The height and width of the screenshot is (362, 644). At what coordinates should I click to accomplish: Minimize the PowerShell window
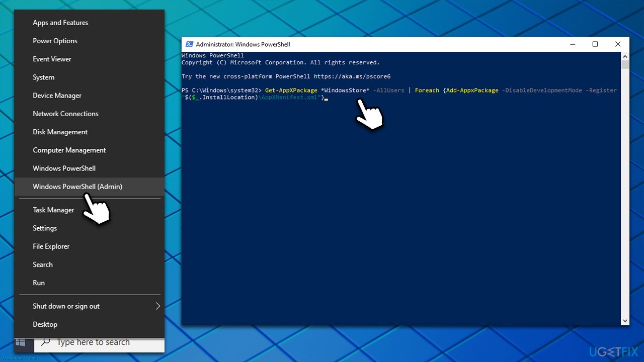click(572, 44)
